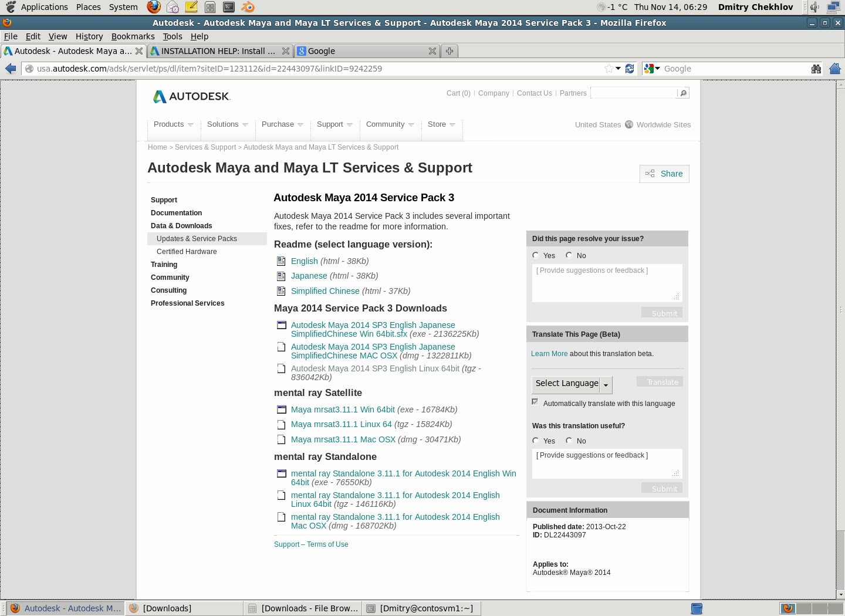Open the Bookmarks menu
The width and height of the screenshot is (845, 616).
coord(133,36)
